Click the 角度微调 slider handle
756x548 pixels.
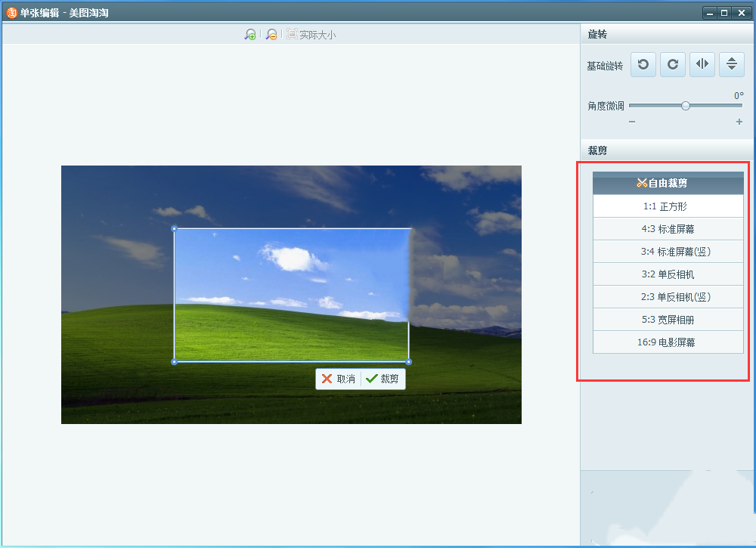[x=686, y=106]
